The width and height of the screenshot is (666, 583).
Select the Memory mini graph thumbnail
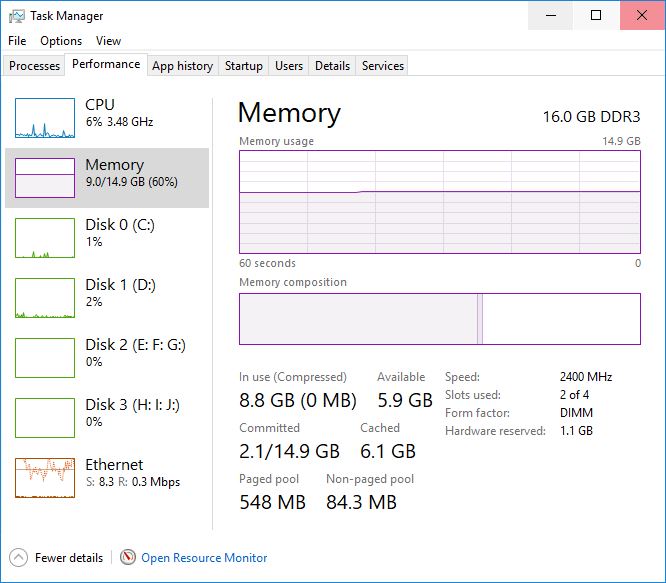(x=45, y=178)
